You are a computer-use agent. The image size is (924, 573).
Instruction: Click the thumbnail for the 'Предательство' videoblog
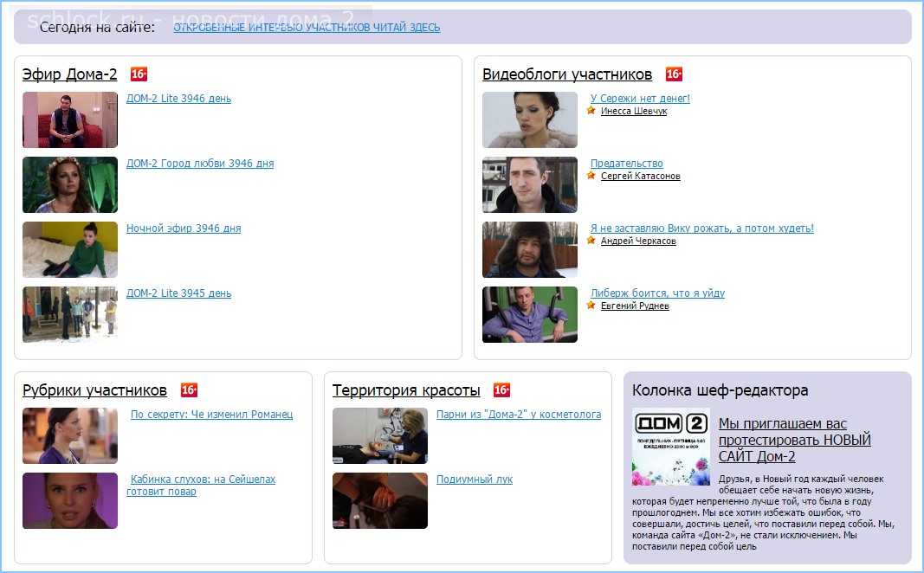[x=530, y=184]
